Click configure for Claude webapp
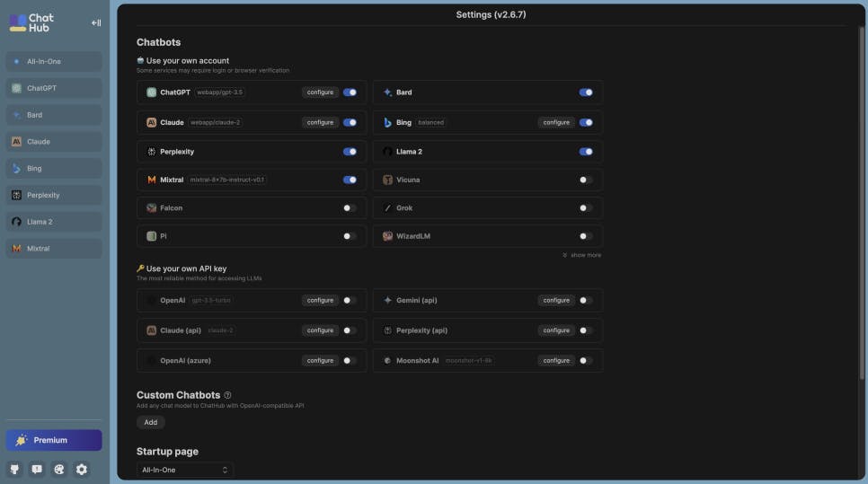 click(x=320, y=122)
